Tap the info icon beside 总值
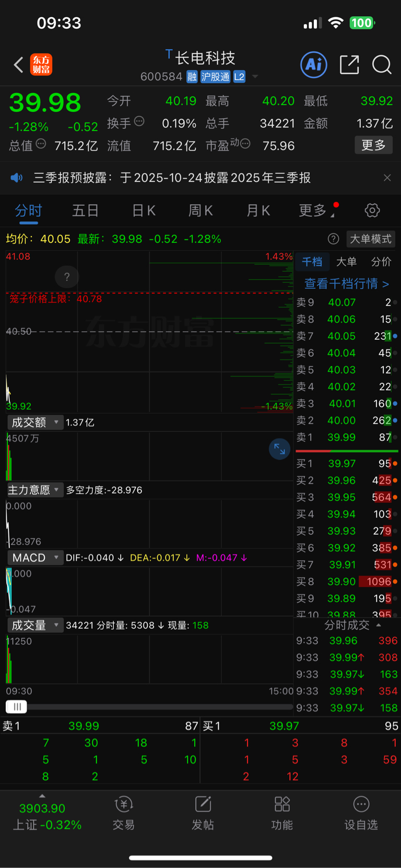 pos(41,144)
